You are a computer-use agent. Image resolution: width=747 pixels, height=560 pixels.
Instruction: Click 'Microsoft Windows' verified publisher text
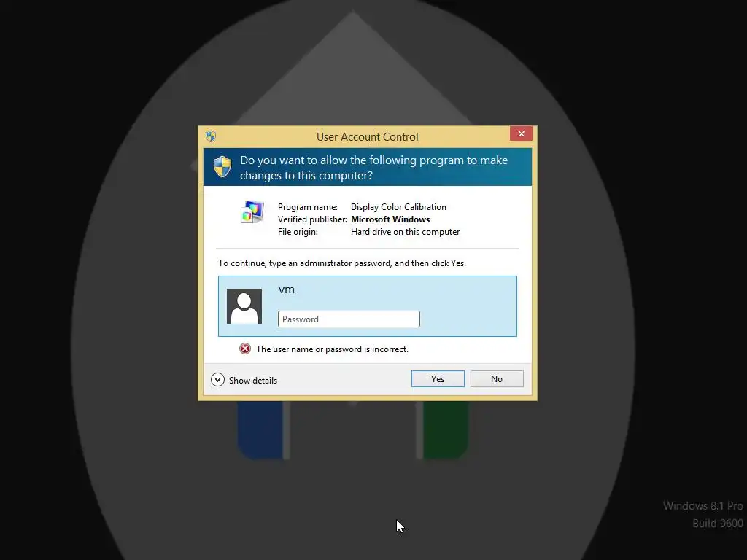click(x=390, y=219)
